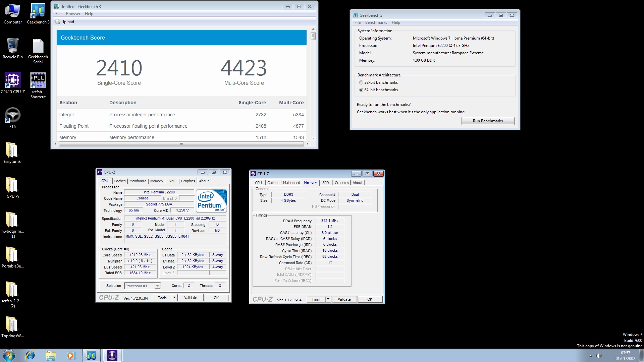Switch to Memory tab in CPU-Z CPU window
This screenshot has width=644, height=362.
157,181
